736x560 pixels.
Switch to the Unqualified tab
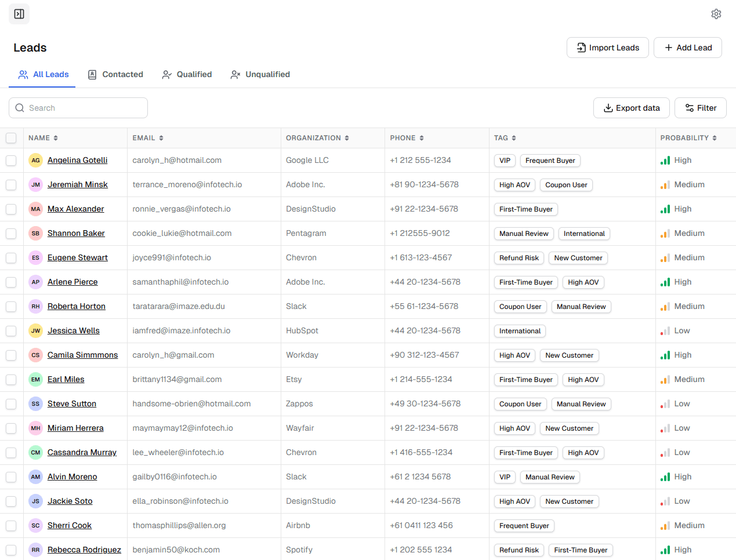click(260, 75)
